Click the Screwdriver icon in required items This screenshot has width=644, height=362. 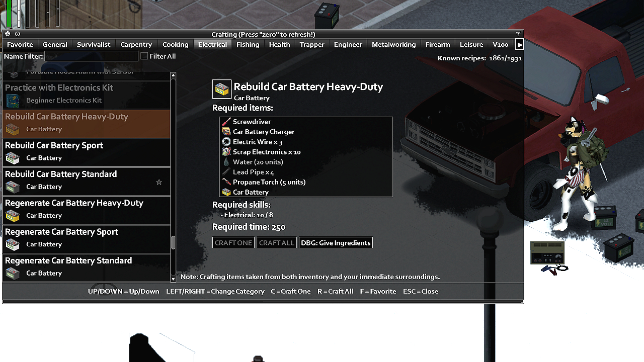[226, 122]
